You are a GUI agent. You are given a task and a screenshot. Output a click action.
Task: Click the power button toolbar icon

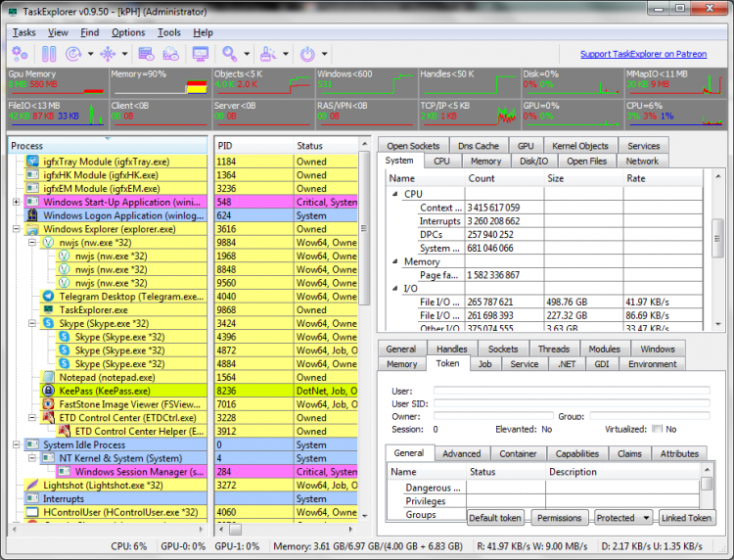[307, 53]
